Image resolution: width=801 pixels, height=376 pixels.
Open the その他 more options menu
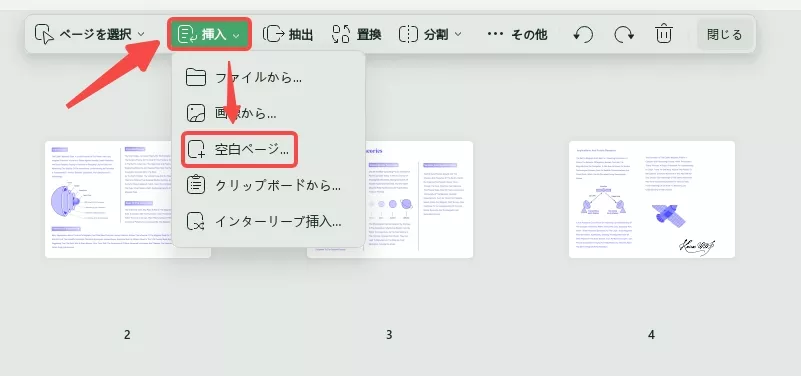click(x=516, y=34)
